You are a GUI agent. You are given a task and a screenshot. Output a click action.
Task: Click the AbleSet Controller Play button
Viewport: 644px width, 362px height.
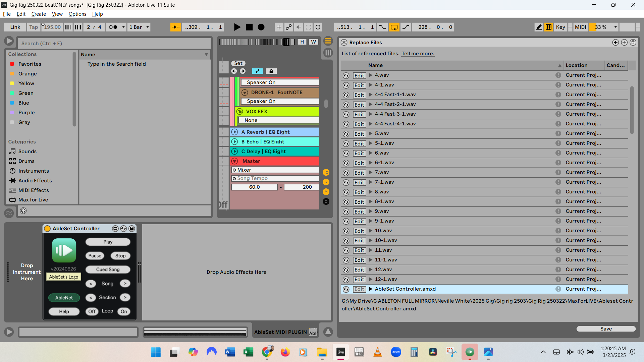click(x=108, y=242)
